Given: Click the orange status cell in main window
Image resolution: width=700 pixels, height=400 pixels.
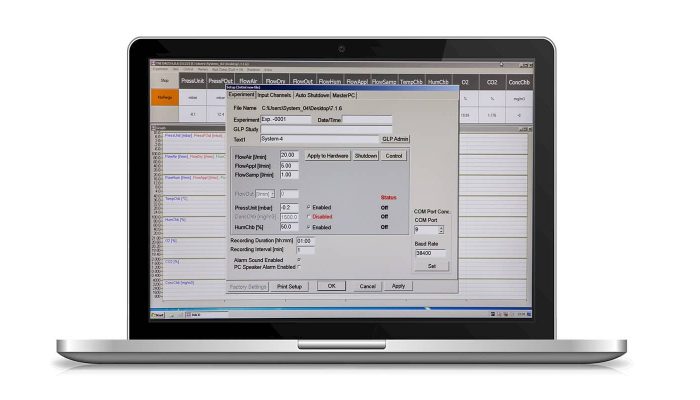Looking at the screenshot, I should pyautogui.click(x=165, y=97).
